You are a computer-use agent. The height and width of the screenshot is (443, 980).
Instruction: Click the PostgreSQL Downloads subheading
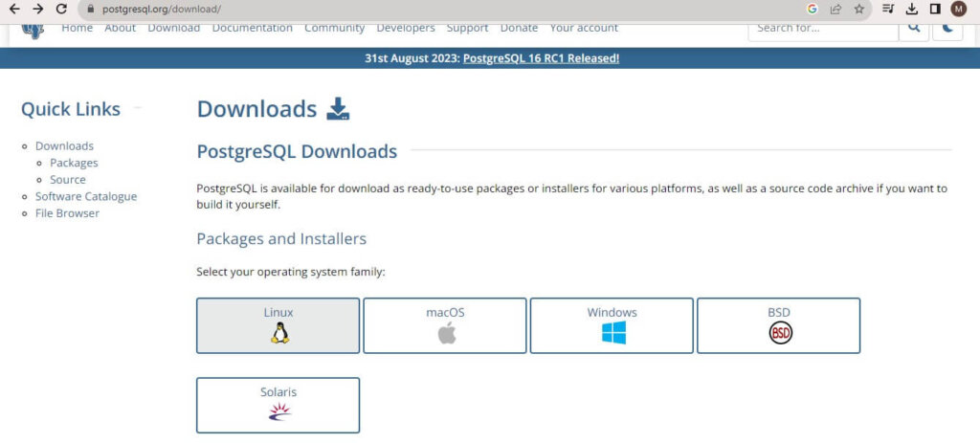(297, 151)
